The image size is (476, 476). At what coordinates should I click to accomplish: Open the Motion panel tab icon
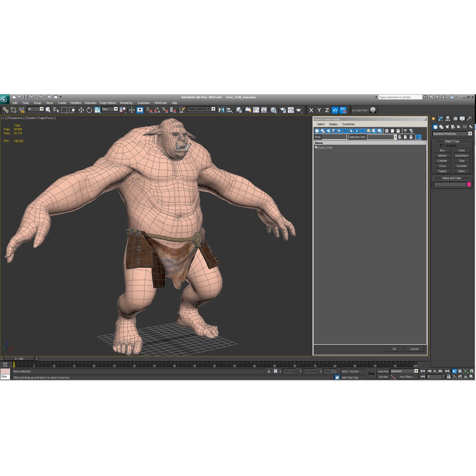pyautogui.click(x=455, y=119)
